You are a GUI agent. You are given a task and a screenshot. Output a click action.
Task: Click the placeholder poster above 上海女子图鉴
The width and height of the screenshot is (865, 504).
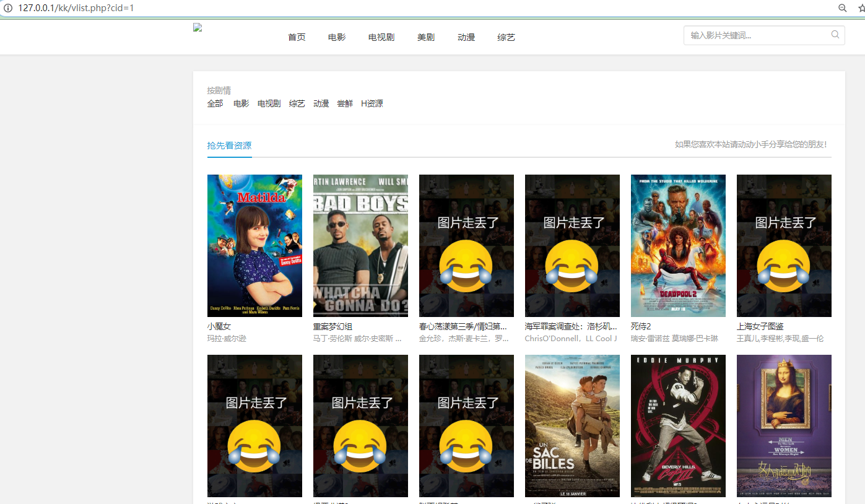coord(784,246)
